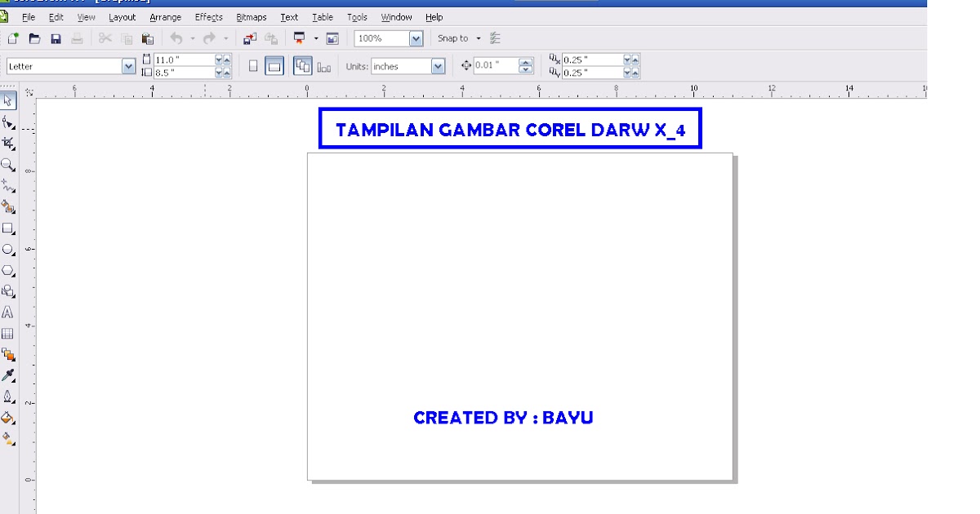
Task: Expand the Undo history dropdown arrow
Action: pos(193,38)
